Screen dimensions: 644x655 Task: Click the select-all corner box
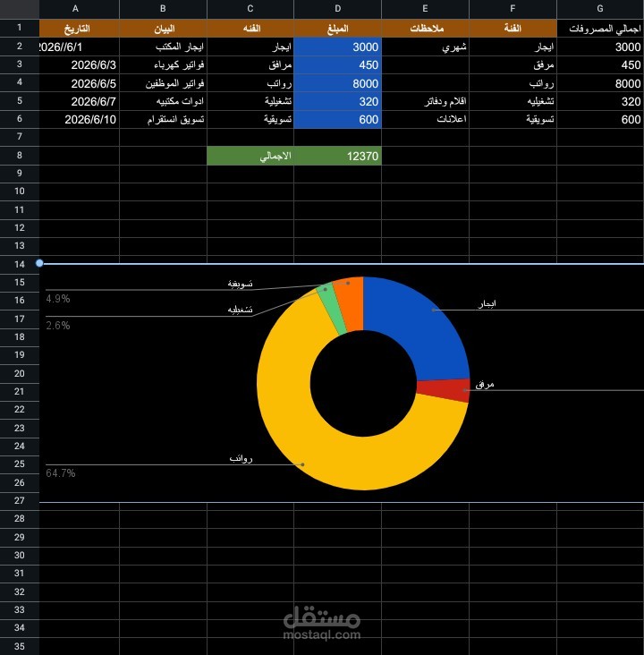coord(19,9)
